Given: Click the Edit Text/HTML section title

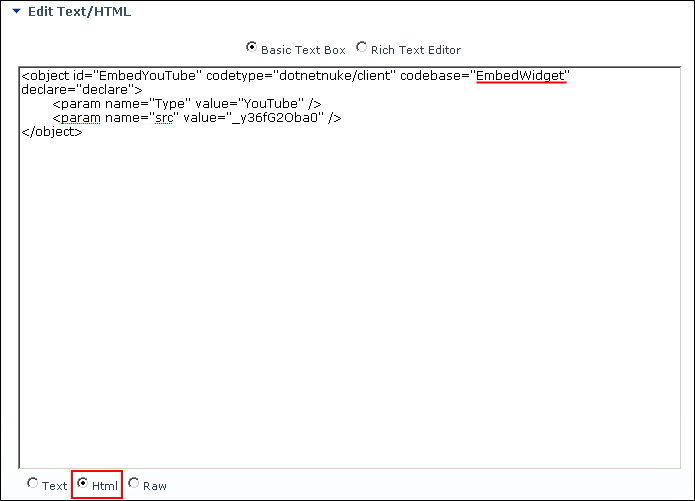Looking at the screenshot, I should click(x=79, y=12).
